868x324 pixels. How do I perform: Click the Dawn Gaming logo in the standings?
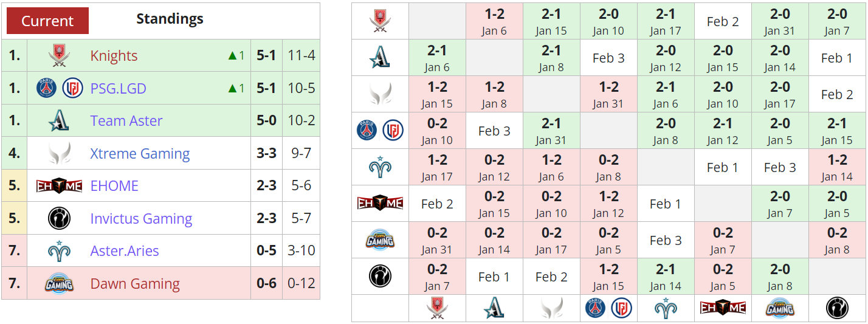pos(59,284)
